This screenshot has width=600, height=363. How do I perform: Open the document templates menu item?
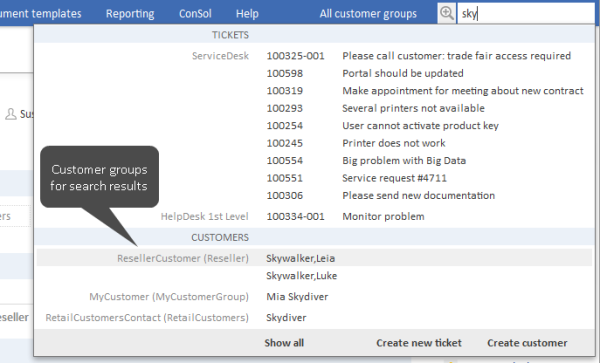[41, 14]
